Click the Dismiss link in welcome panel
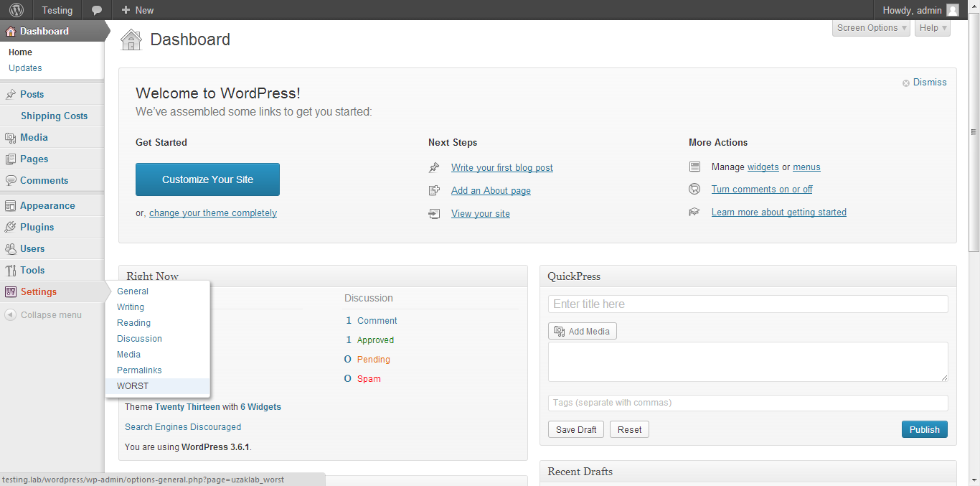Screen dimensions: 980x486 point(930,83)
